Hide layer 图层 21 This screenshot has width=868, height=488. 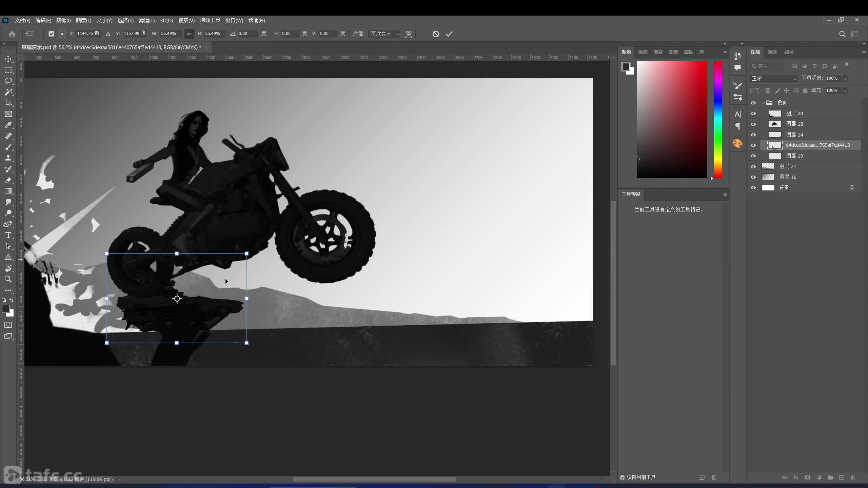(753, 166)
